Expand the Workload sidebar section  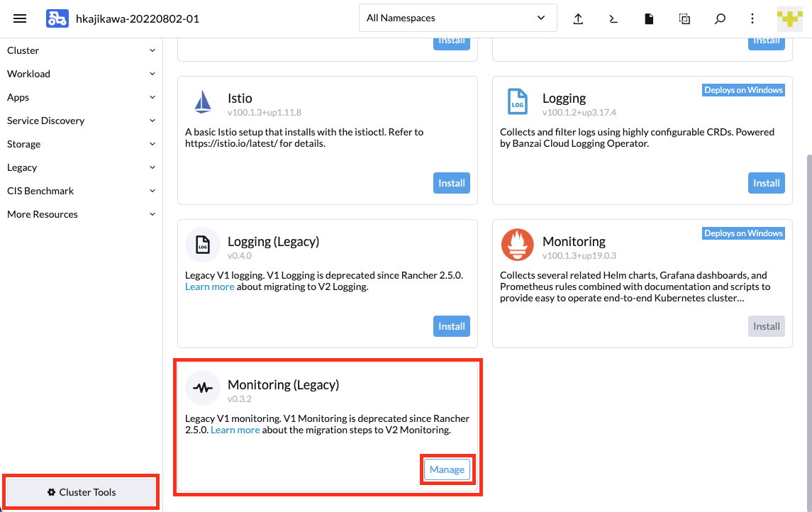point(82,74)
